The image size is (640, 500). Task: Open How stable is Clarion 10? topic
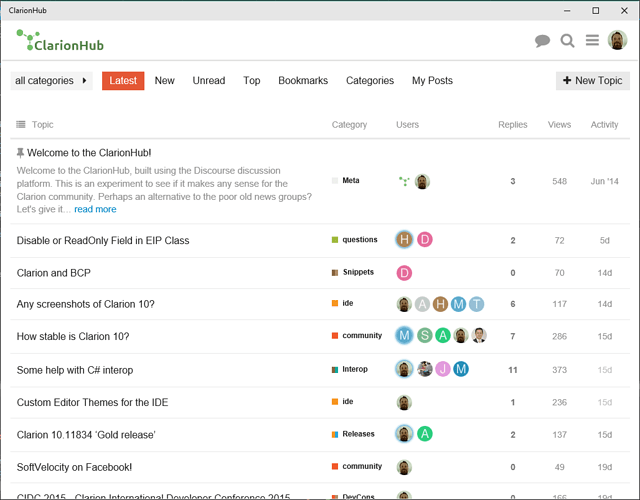click(73, 336)
